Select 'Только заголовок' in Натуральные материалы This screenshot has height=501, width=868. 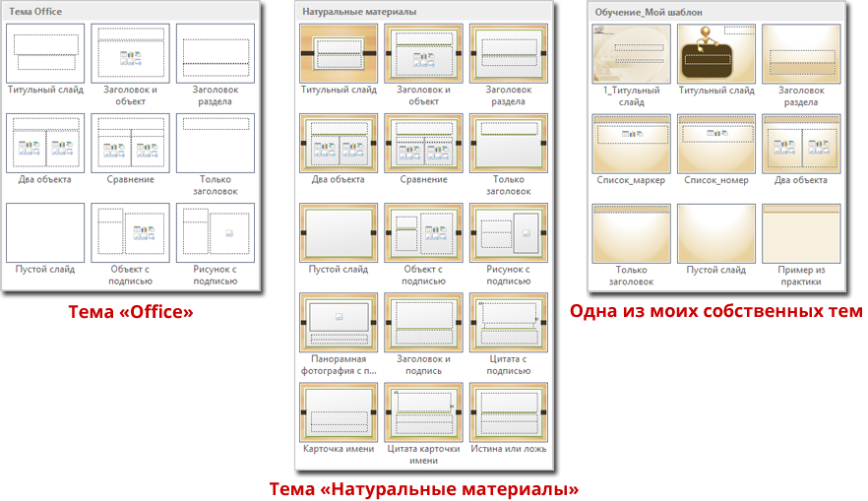(x=509, y=144)
